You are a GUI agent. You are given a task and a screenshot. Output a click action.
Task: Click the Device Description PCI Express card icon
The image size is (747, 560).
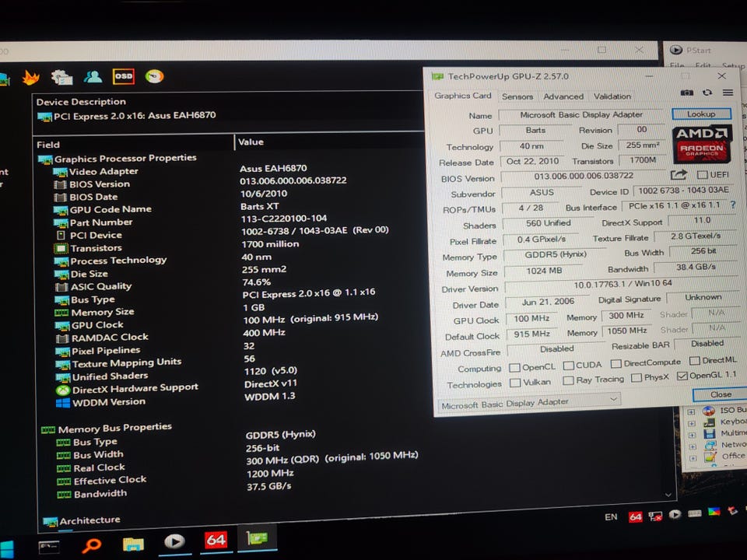point(44,117)
